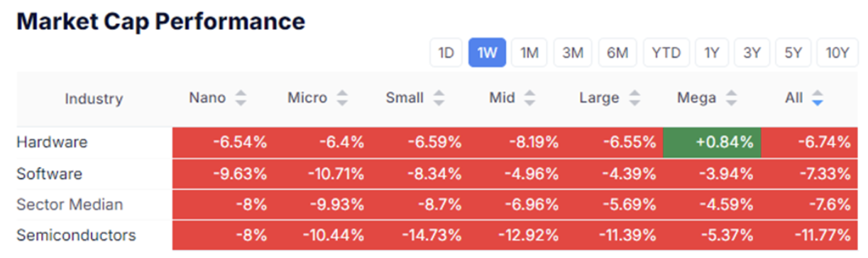Image resolution: width=868 pixels, height=258 pixels.
Task: Toggle the All column sort arrow
Action: 818,99
